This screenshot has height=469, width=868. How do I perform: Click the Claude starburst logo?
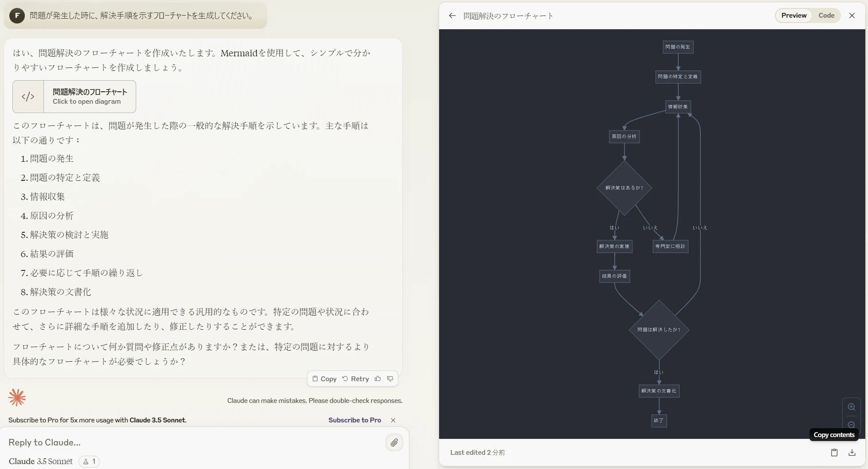[x=17, y=398]
